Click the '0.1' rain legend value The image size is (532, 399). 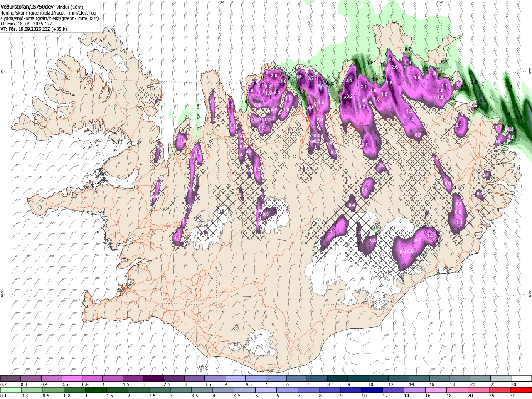[4, 396]
